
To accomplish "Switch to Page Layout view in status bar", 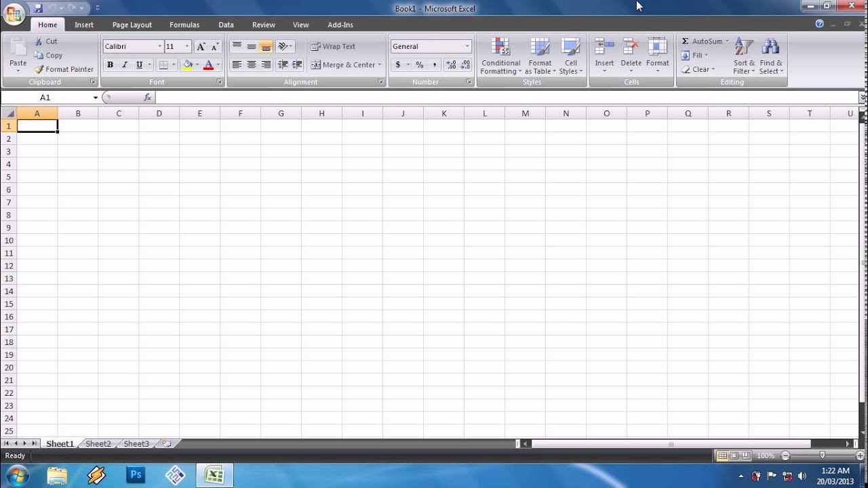I will click(x=734, y=455).
